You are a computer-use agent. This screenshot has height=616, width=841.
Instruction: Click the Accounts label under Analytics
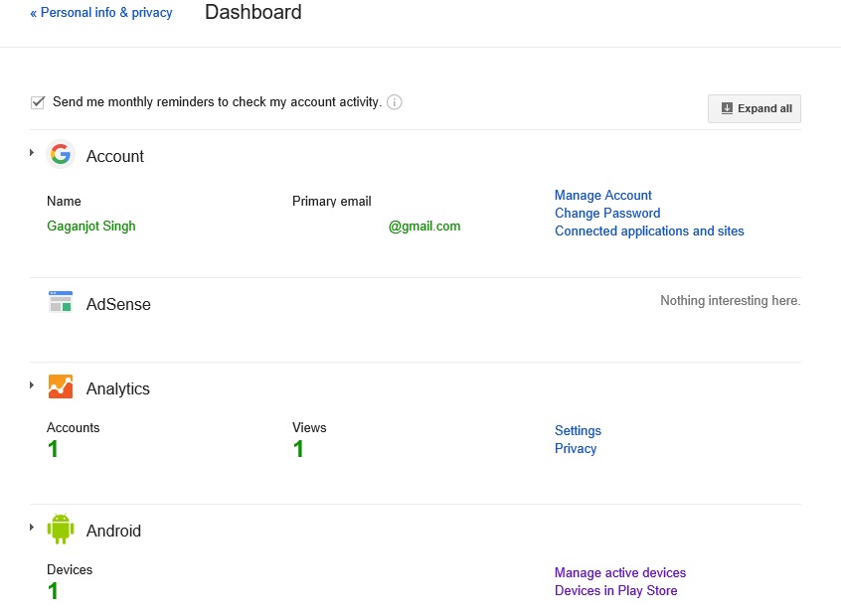[73, 428]
